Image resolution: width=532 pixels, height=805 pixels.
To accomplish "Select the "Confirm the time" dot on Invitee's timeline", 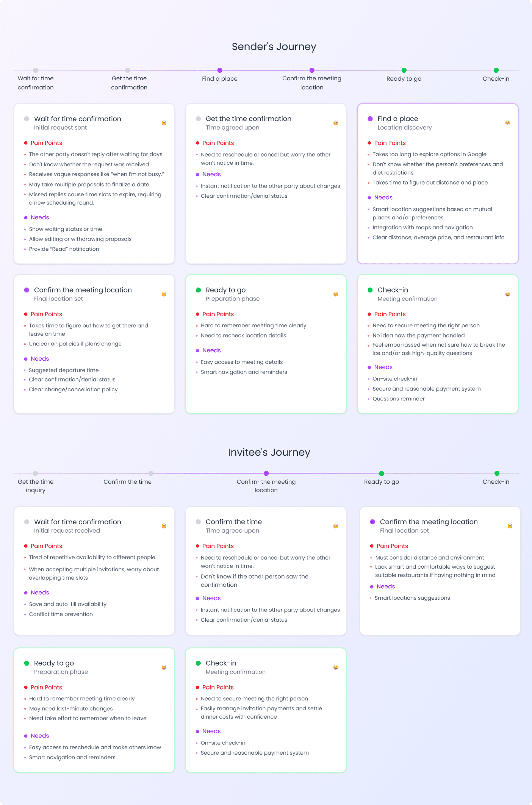I will (x=151, y=473).
